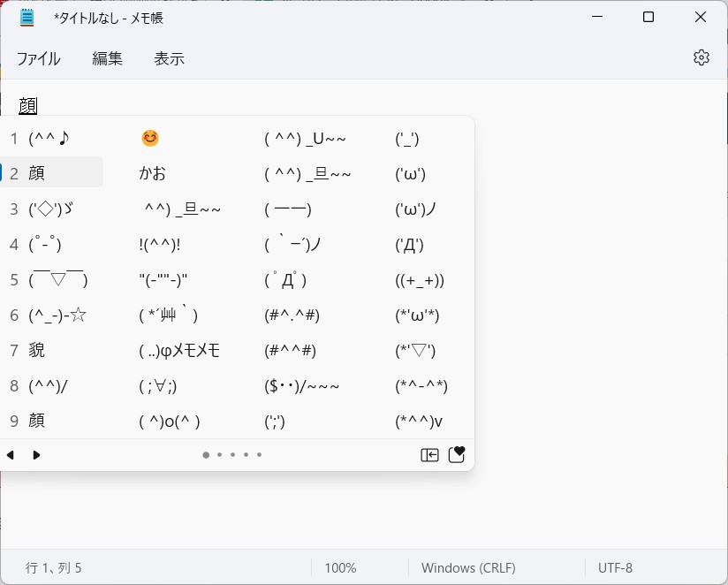Click the heart icon in the candidate window

[x=457, y=453]
